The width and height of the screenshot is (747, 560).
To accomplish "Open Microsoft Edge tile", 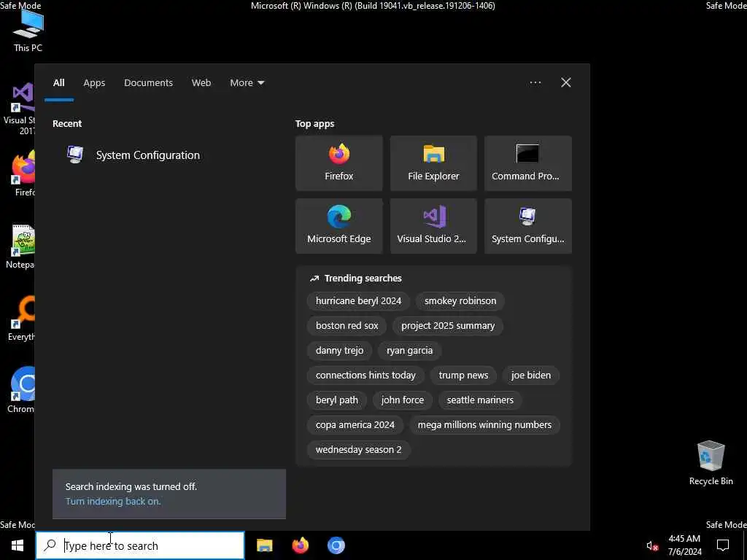I will click(x=338, y=226).
